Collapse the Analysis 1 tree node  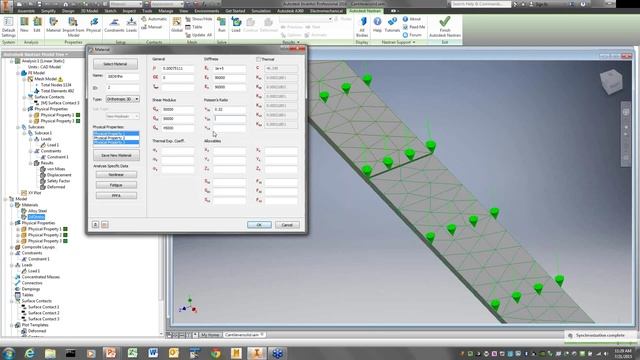(x=12, y=61)
